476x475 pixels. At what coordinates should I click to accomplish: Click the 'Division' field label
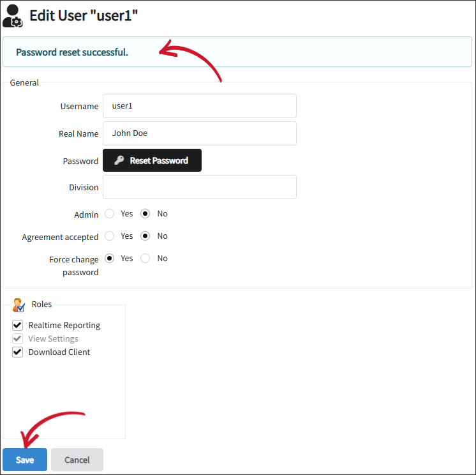click(x=84, y=188)
